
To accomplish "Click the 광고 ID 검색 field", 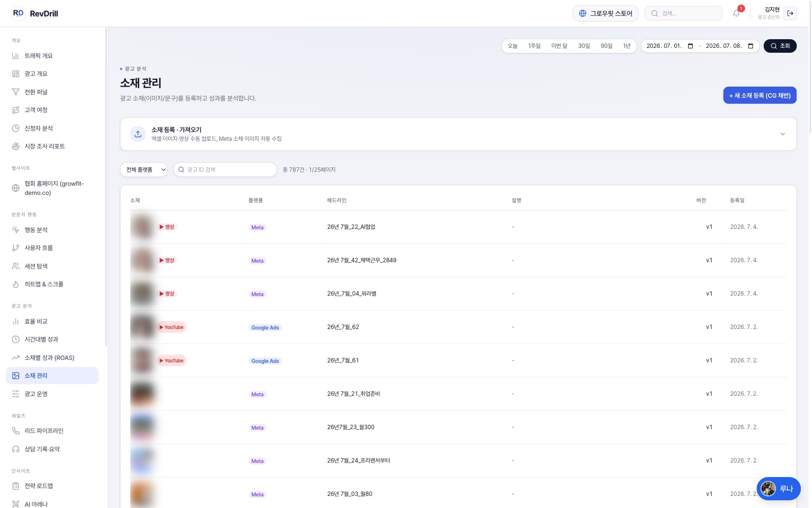I will 225,170.
